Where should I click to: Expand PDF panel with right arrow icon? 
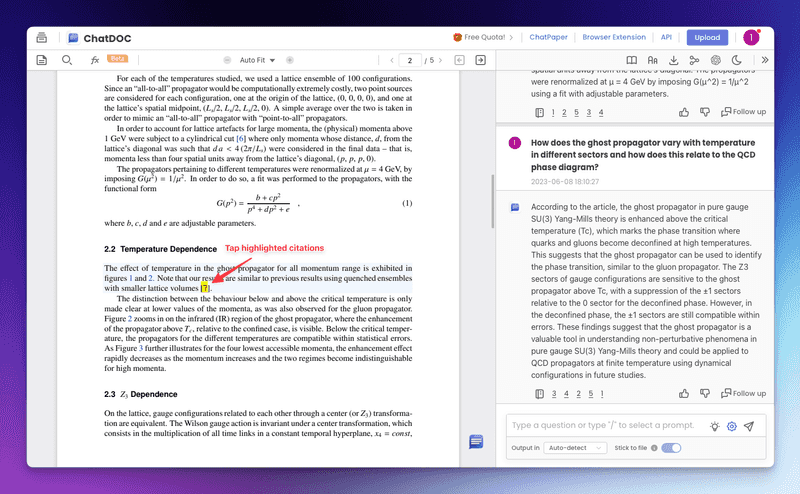point(481,60)
